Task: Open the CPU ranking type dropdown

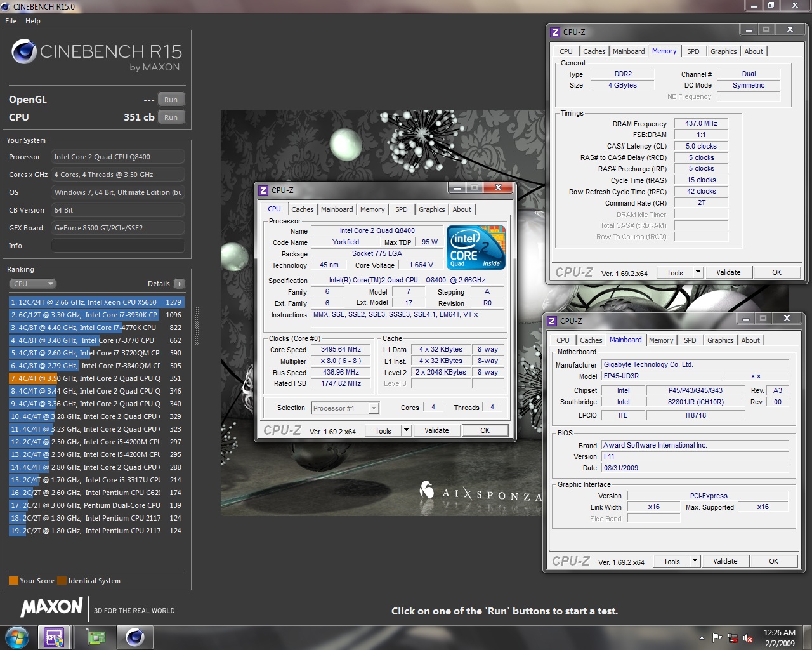Action: tap(32, 284)
